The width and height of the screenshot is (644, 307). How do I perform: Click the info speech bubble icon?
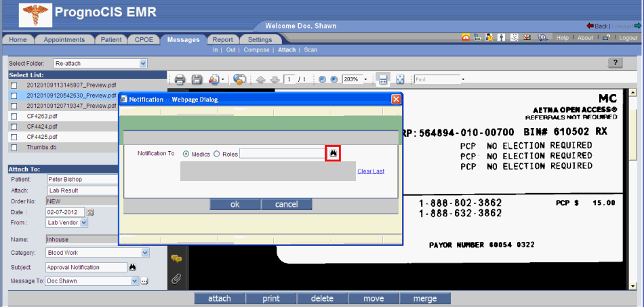coord(543,37)
